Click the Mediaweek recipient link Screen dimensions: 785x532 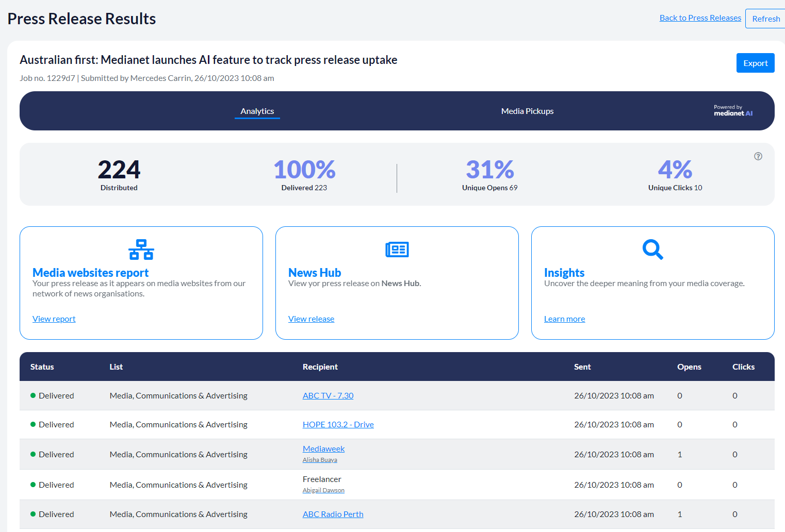click(323, 448)
